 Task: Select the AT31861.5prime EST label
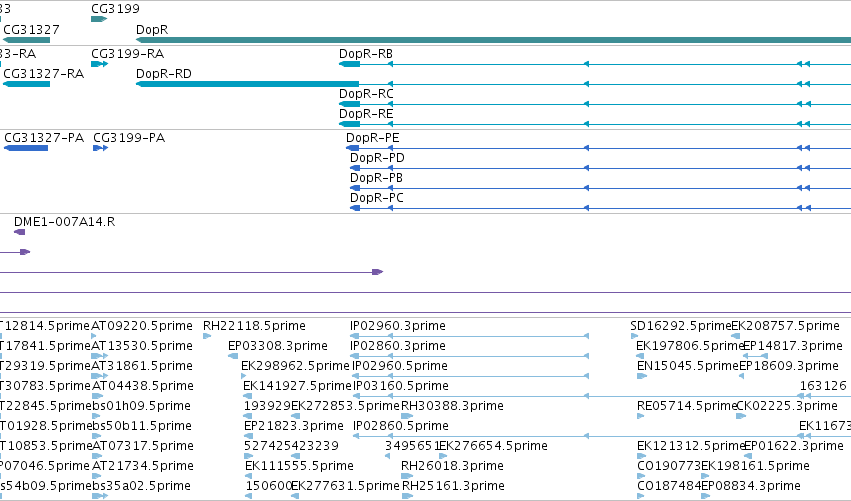(142, 366)
